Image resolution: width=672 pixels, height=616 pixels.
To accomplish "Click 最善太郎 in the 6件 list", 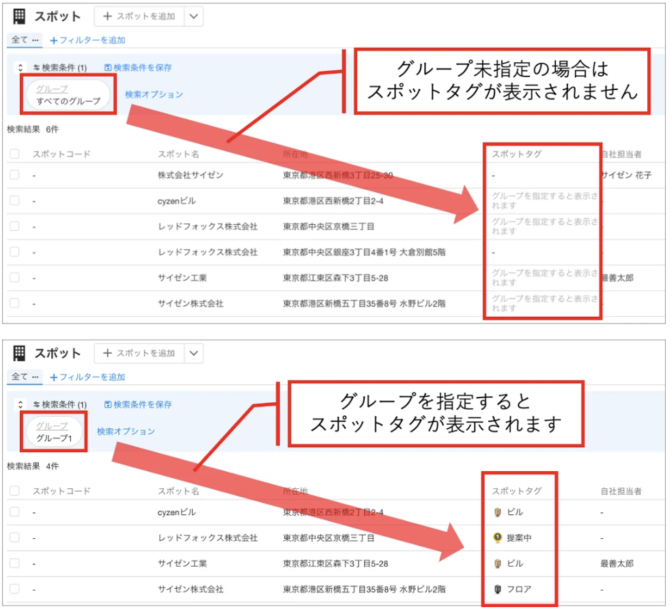I will 617,278.
